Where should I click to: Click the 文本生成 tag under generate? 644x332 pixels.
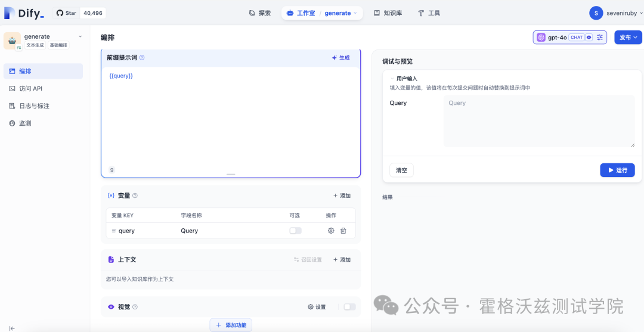pos(35,45)
